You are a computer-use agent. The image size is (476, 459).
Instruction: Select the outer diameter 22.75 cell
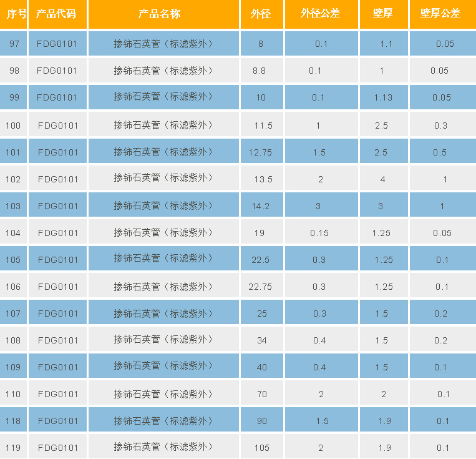click(260, 287)
